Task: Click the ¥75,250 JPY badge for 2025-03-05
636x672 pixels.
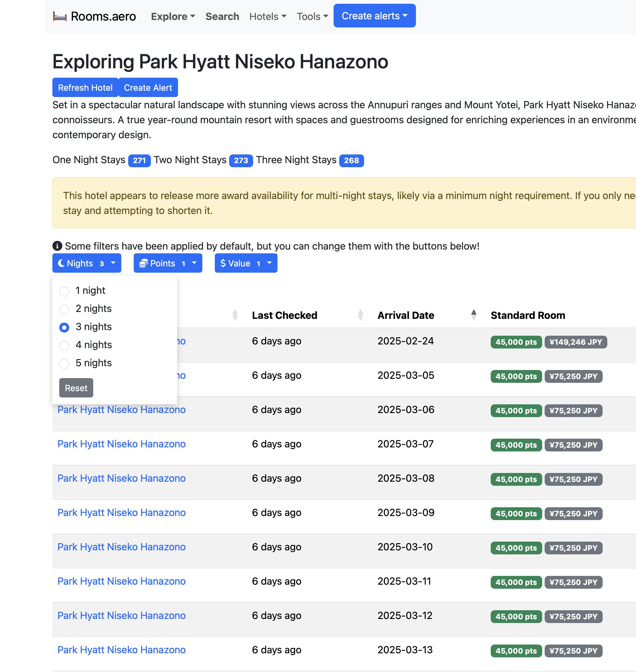Action: 573,376
